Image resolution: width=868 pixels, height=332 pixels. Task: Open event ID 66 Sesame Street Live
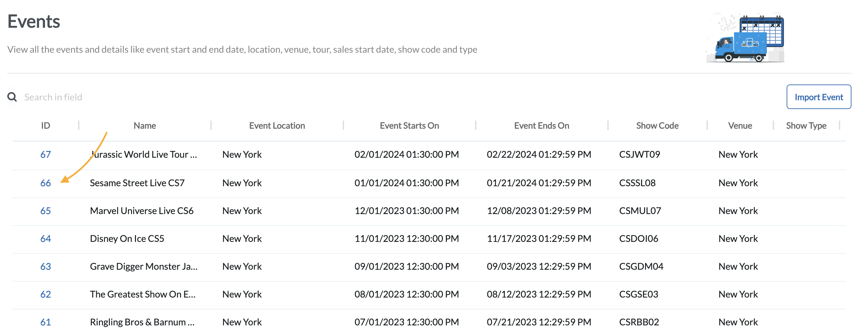click(x=46, y=183)
